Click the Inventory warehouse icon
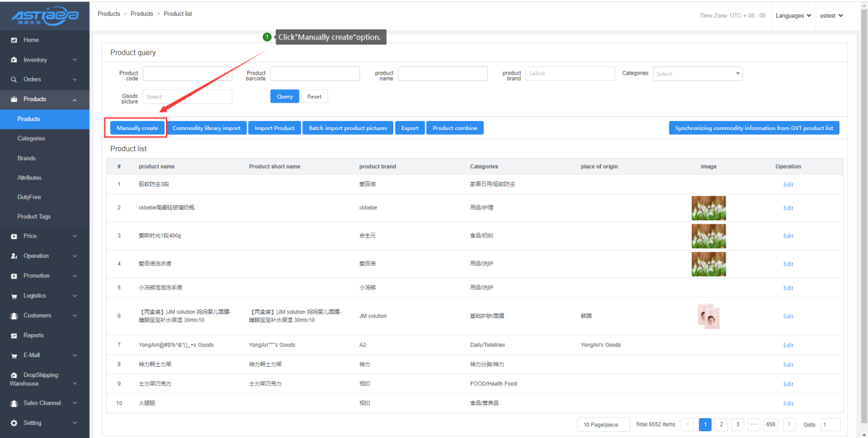 [x=14, y=60]
